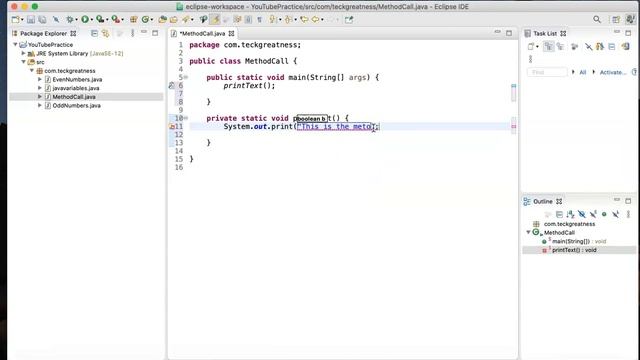
Task: Click the magnifier Quick Access search icon
Action: (597, 19)
